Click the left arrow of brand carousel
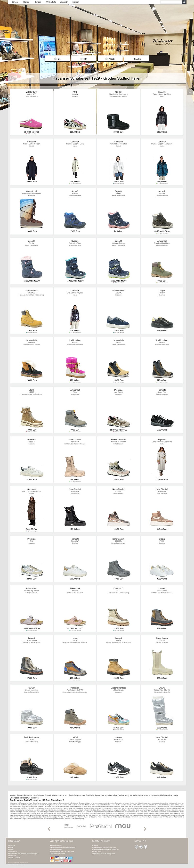This screenshot has width=194, height=868. click(x=49, y=828)
